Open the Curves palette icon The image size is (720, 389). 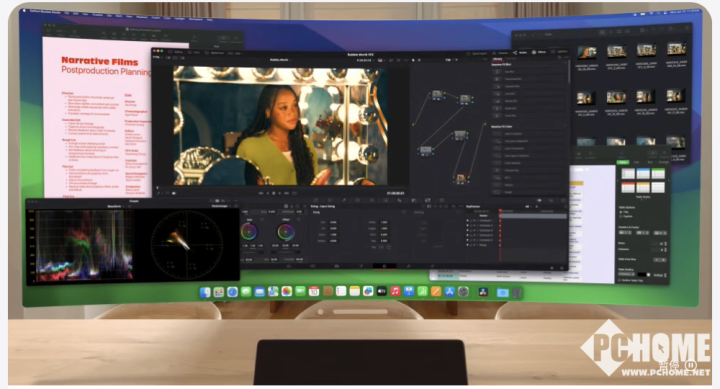(x=316, y=200)
